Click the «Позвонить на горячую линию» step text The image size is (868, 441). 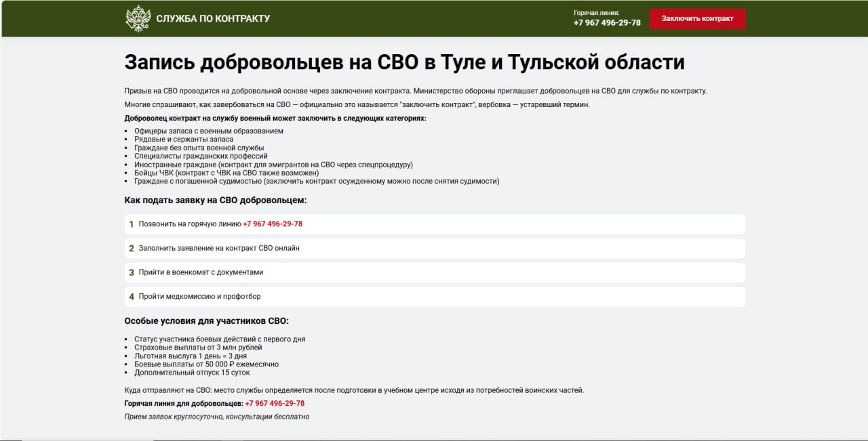click(190, 224)
